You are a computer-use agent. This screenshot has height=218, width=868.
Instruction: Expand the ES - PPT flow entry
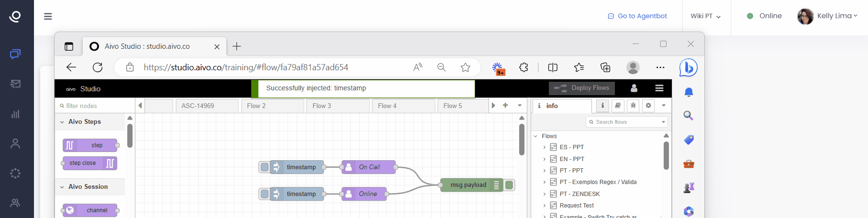coord(545,147)
